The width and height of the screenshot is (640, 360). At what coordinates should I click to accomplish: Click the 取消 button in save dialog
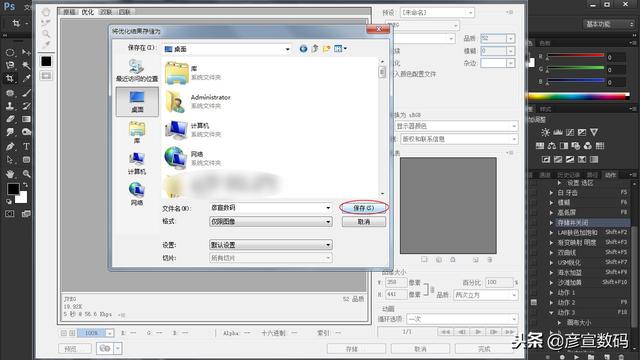(x=364, y=222)
